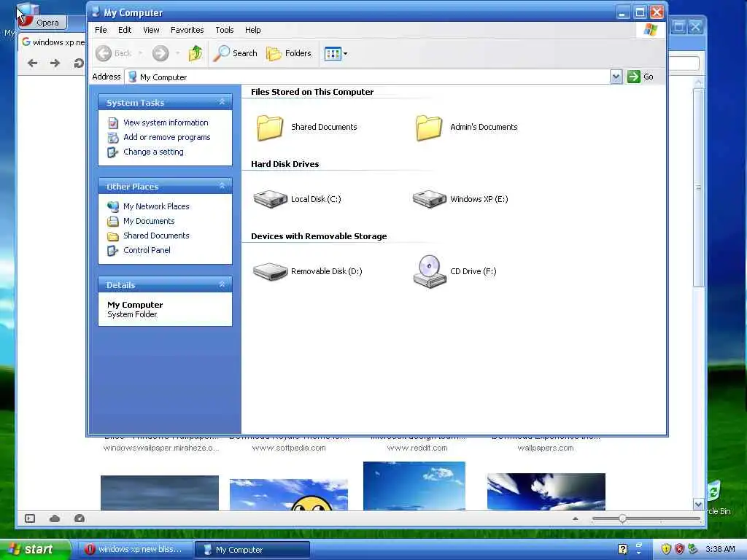Open My Network Places link
747x560 pixels.
tap(156, 206)
